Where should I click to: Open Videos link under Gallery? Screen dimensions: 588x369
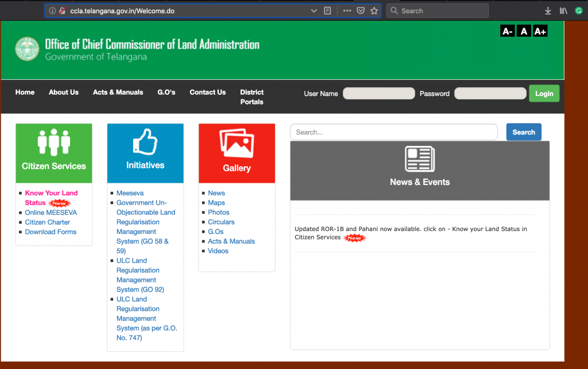218,251
